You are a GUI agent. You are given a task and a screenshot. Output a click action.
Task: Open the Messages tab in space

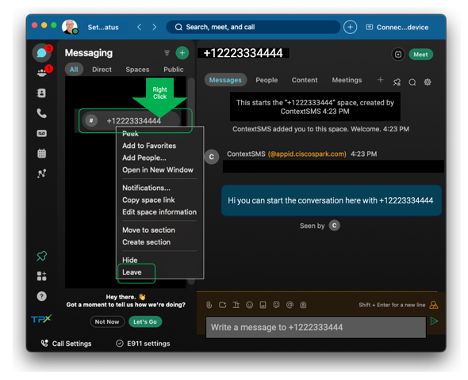point(225,80)
